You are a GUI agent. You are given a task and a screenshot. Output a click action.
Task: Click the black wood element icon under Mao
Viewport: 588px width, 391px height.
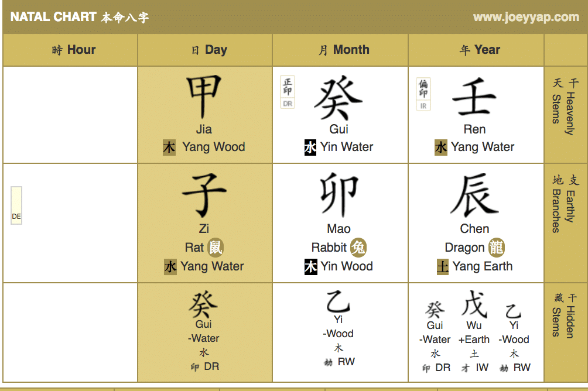click(310, 266)
